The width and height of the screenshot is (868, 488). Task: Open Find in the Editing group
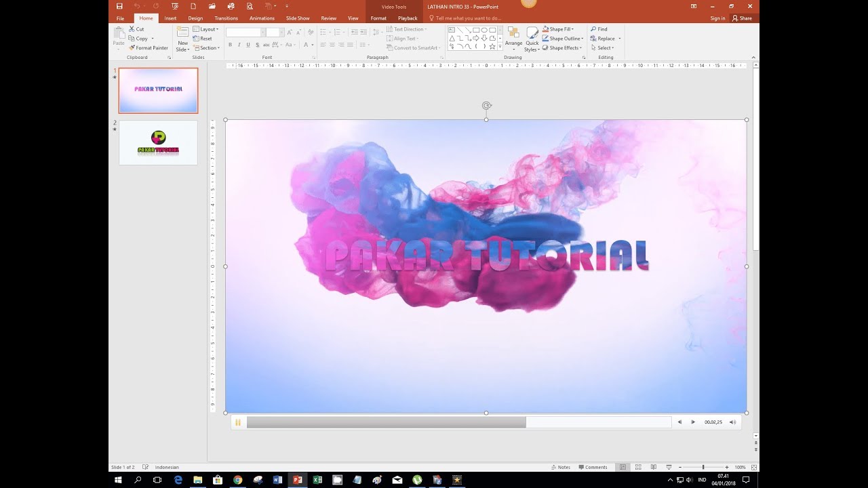point(599,29)
